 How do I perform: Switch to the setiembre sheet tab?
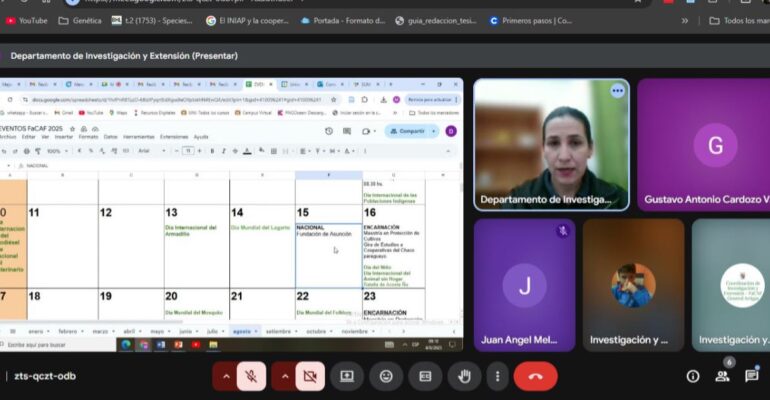point(278,332)
